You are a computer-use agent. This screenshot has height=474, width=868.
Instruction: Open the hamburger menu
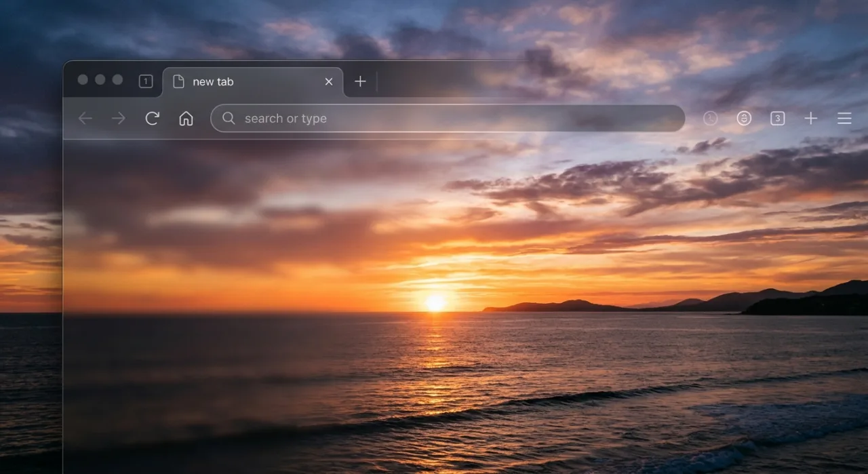pos(844,119)
